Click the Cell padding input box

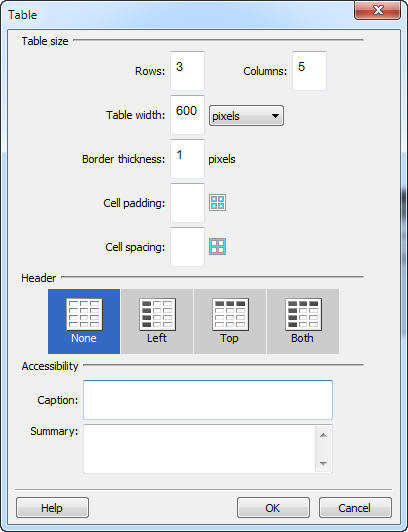188,203
